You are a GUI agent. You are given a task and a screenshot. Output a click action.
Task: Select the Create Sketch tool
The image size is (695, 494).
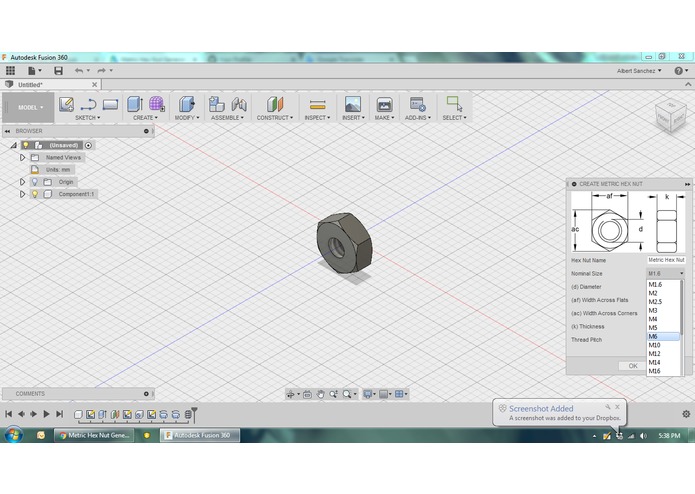pyautogui.click(x=66, y=105)
